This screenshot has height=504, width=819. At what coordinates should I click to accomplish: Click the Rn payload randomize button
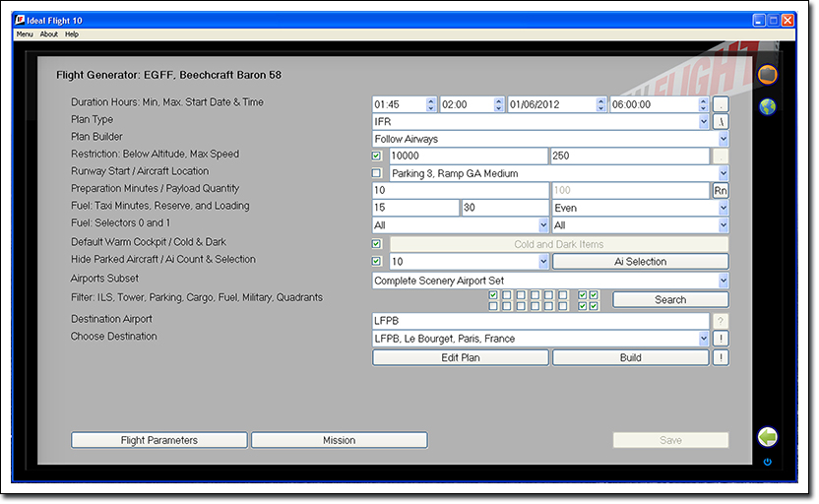[721, 190]
